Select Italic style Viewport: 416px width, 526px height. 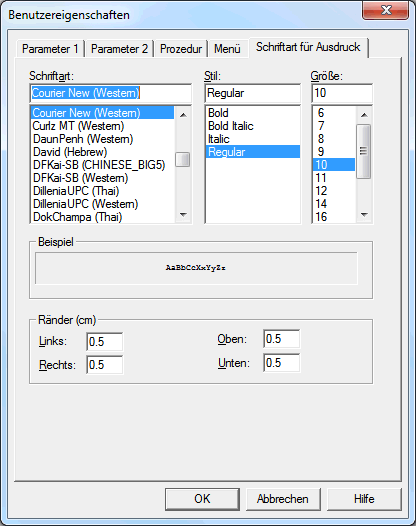coord(253,139)
